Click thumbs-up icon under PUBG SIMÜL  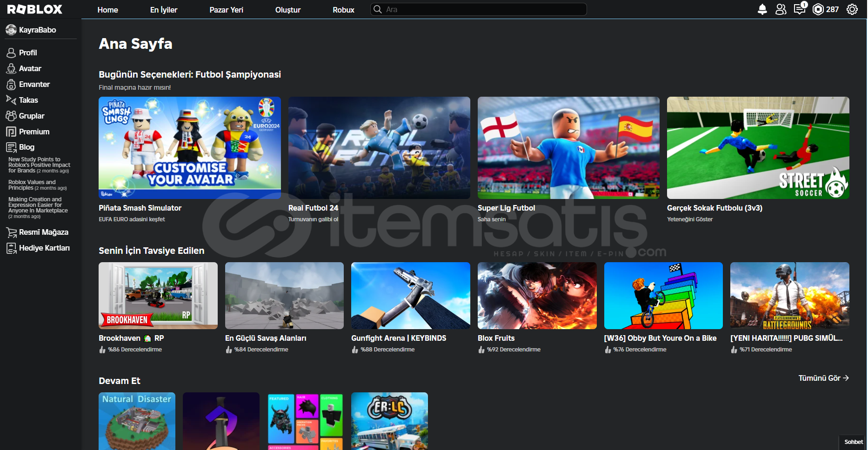click(734, 350)
